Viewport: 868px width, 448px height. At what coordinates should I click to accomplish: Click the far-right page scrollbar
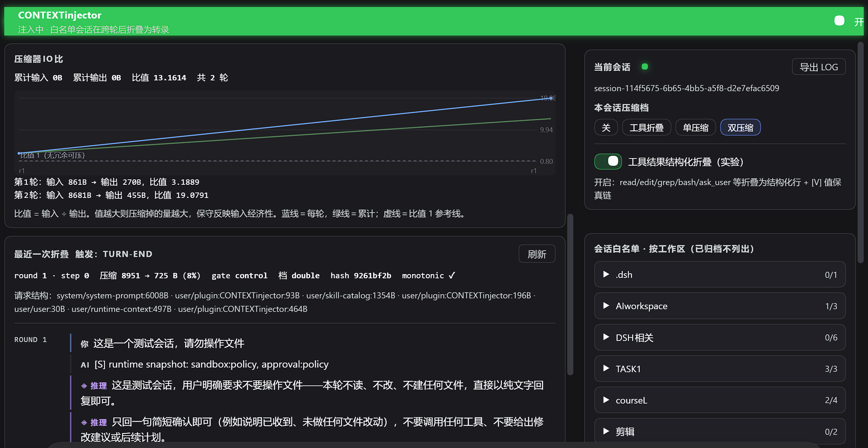[860, 153]
